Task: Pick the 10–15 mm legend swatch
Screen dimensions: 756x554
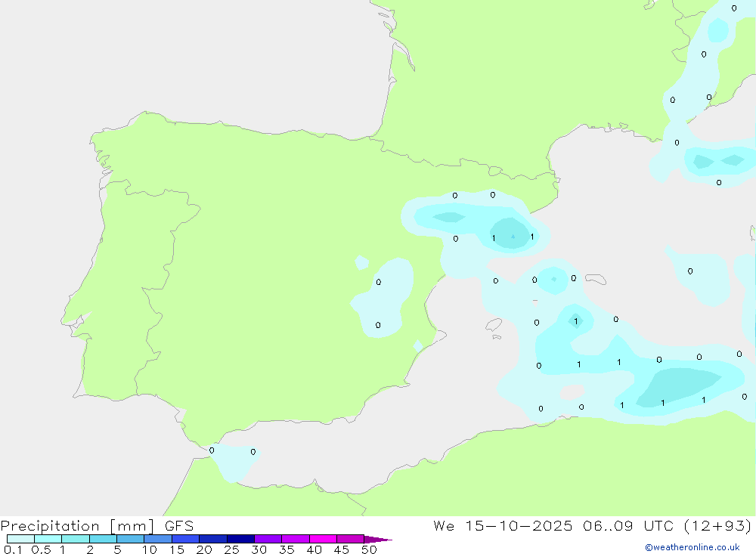Action: (x=158, y=539)
